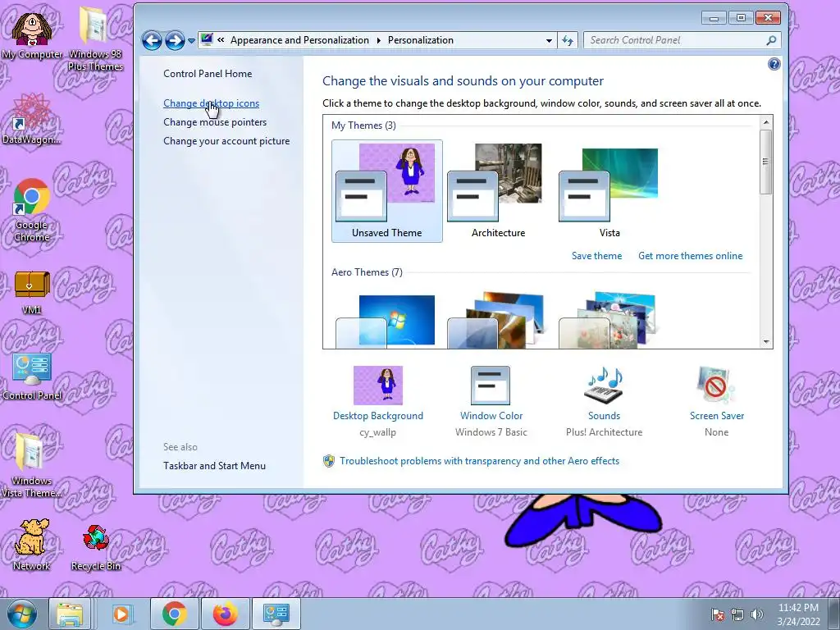Image resolution: width=840 pixels, height=630 pixels.
Task: Open Firefox from the taskbar
Action: pos(226,614)
